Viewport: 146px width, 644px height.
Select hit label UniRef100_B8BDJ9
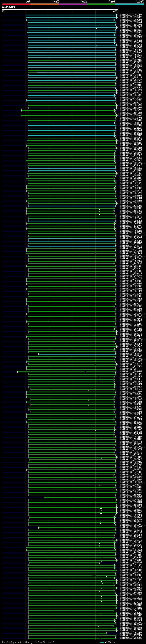pyautogui.click(x=131, y=389)
